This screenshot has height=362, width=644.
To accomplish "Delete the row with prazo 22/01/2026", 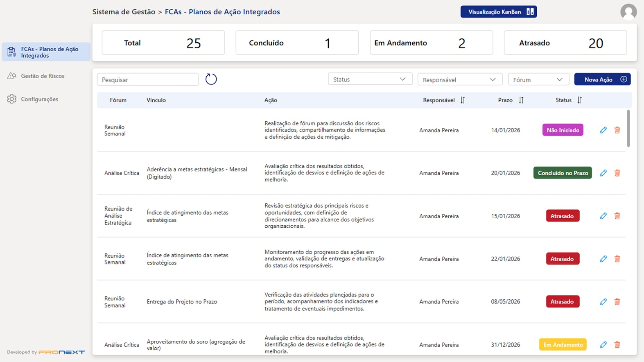I will click(617, 259).
